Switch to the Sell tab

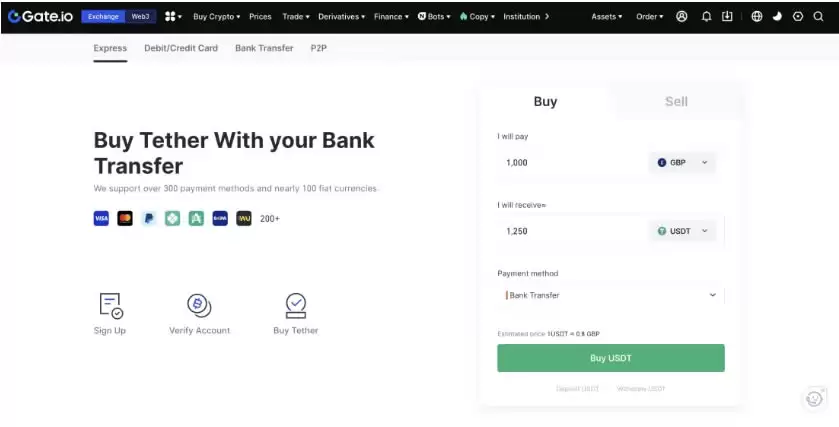coord(676,101)
